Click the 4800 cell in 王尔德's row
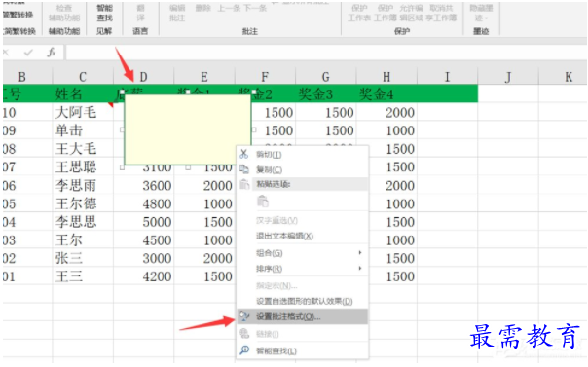 coord(144,203)
